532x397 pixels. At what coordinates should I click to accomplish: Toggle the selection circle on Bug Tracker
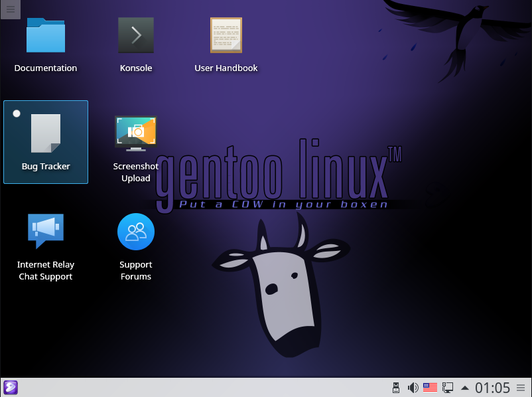pyautogui.click(x=17, y=114)
